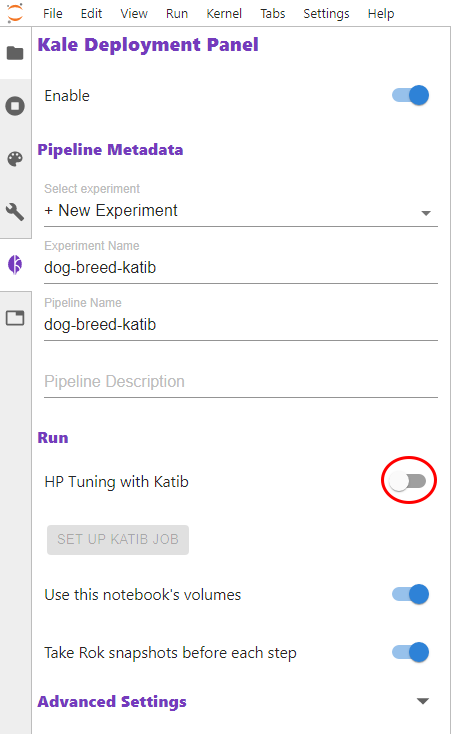
Task: Open the tabs window sidebar icon
Action: [x=15, y=318]
